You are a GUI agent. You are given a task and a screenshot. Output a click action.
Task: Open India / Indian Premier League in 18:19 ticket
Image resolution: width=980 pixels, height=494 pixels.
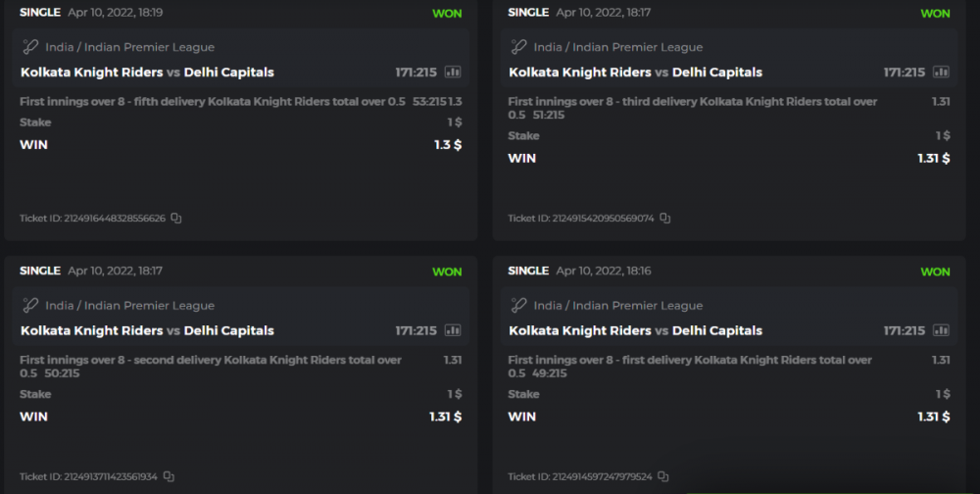pos(129,47)
